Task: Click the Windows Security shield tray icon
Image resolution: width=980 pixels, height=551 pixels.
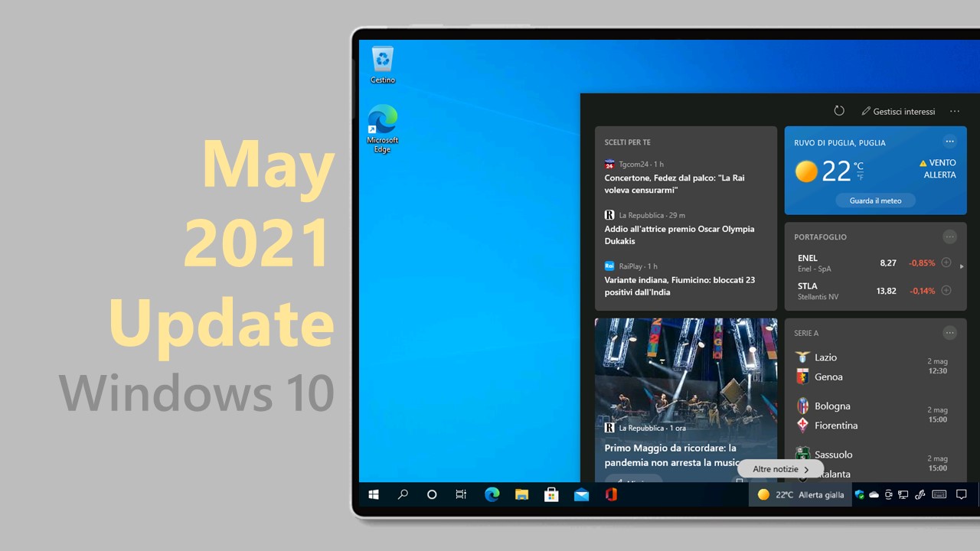Action: click(860, 494)
